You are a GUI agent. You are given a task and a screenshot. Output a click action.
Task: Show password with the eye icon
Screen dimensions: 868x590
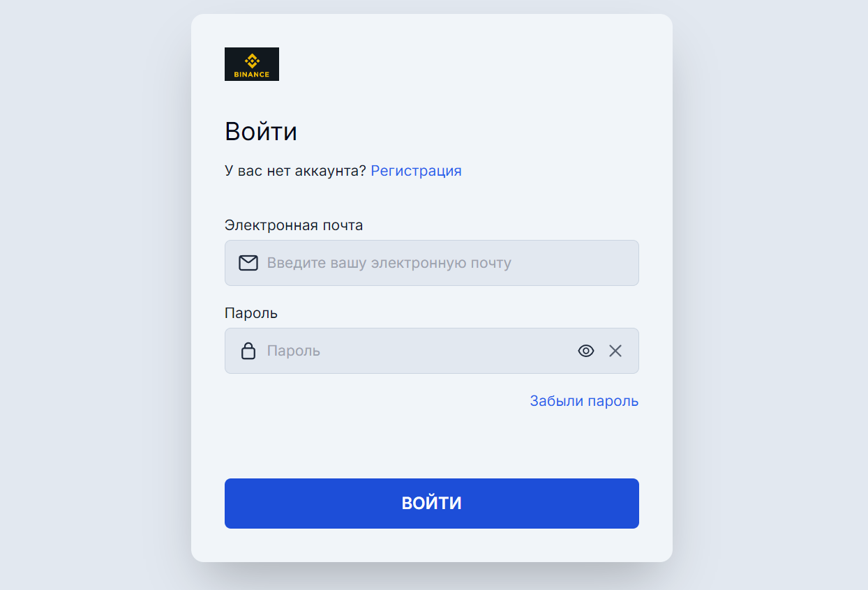tap(586, 351)
